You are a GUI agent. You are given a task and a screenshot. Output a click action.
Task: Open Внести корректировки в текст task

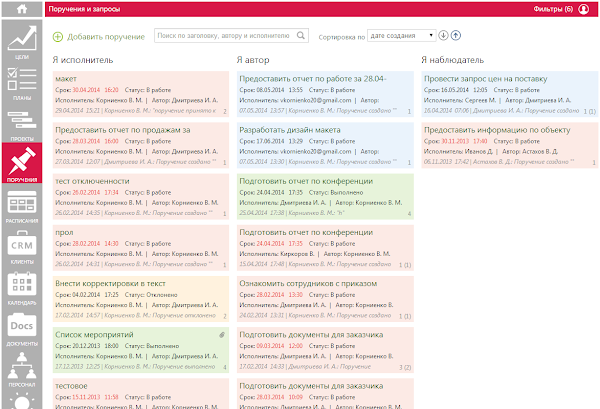point(110,284)
